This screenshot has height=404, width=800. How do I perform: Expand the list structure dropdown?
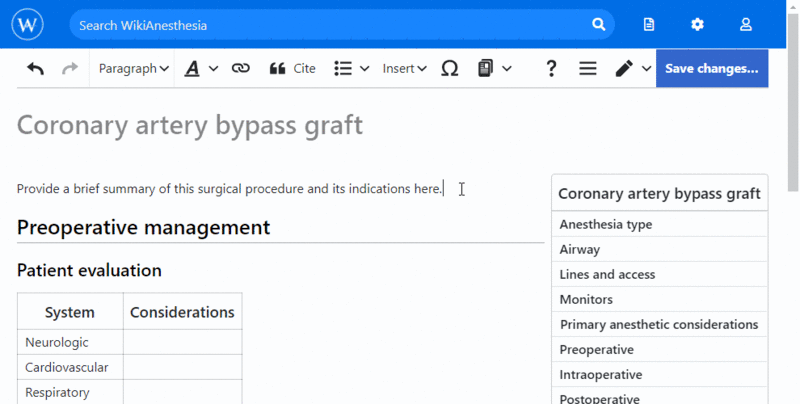click(351, 68)
